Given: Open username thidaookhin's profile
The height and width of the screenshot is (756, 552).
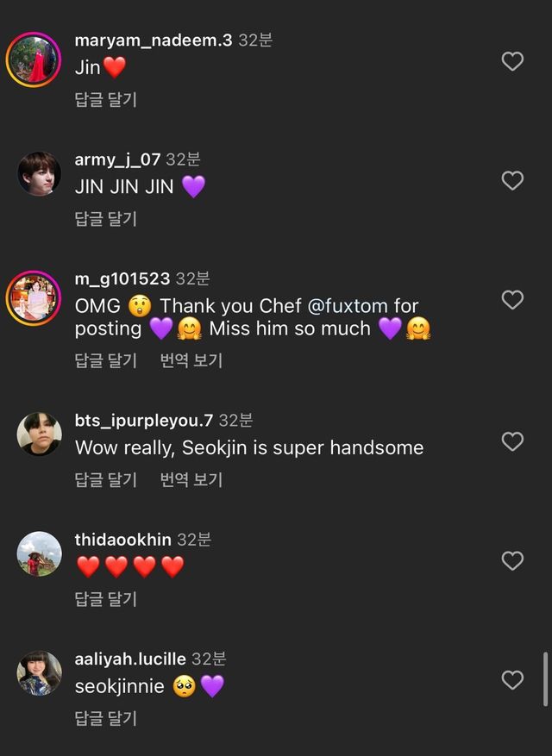Looking at the screenshot, I should tap(122, 540).
